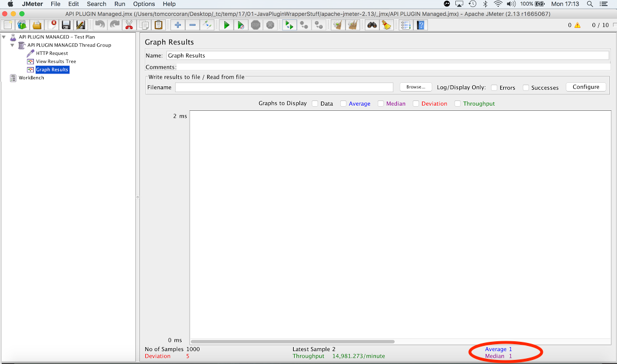This screenshot has width=617, height=364.
Task: Toggle the Throughput graph checkbox
Action: pos(458,104)
